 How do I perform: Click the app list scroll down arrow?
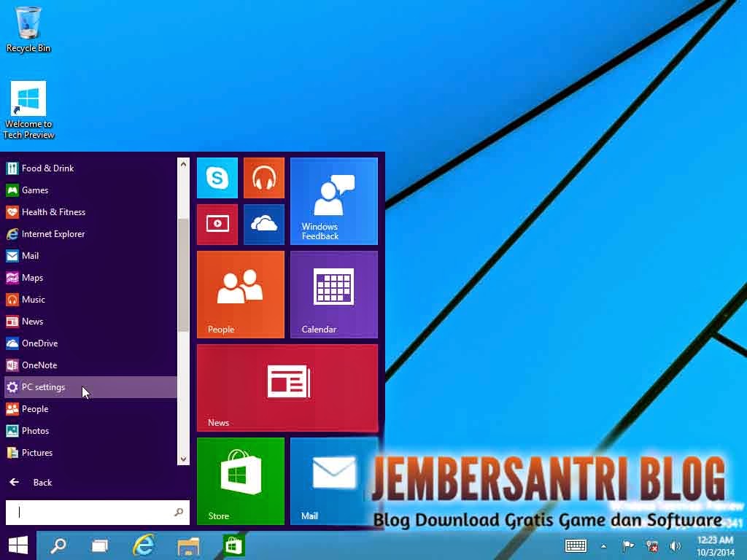(x=183, y=459)
